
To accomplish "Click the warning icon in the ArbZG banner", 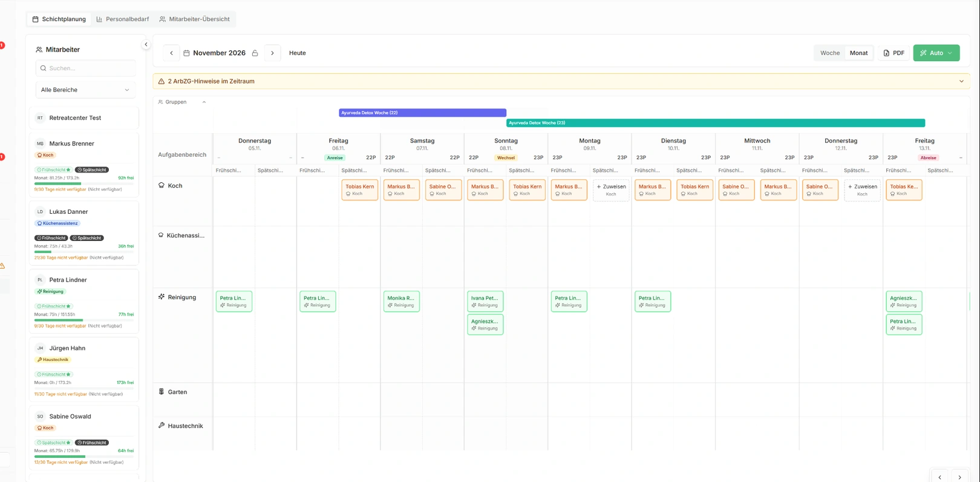I will (x=162, y=81).
